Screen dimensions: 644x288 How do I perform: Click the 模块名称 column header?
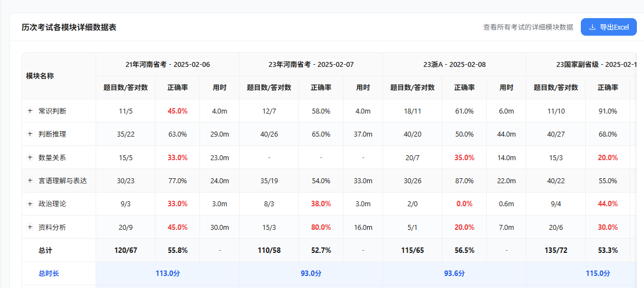point(40,76)
